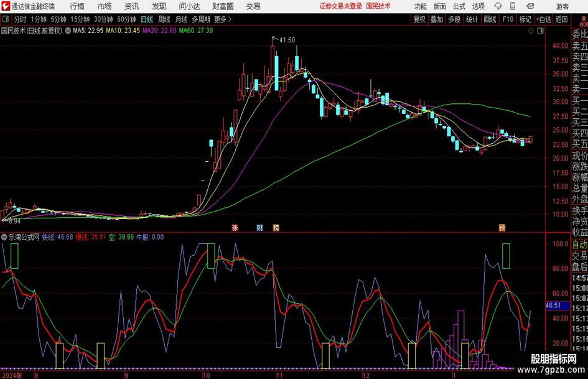Expand the 乐淘公式网 indicator dropdown arrow

(x=4, y=237)
